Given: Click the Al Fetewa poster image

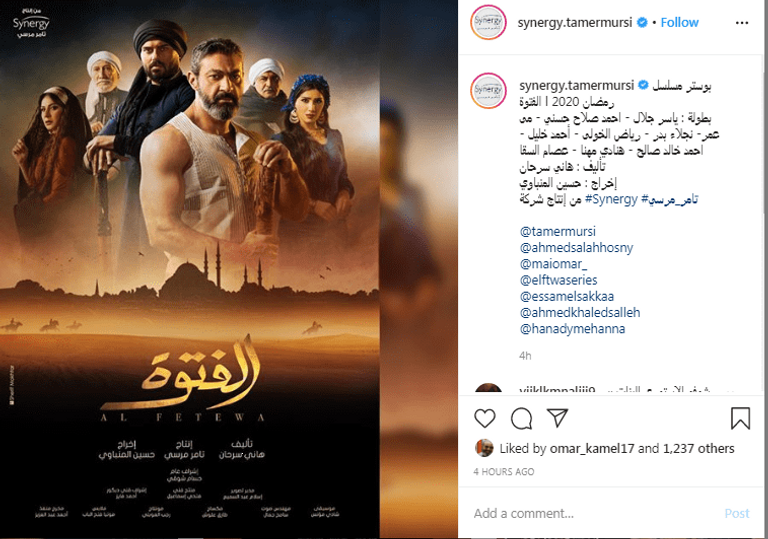Looking at the screenshot, I should 190,269.
